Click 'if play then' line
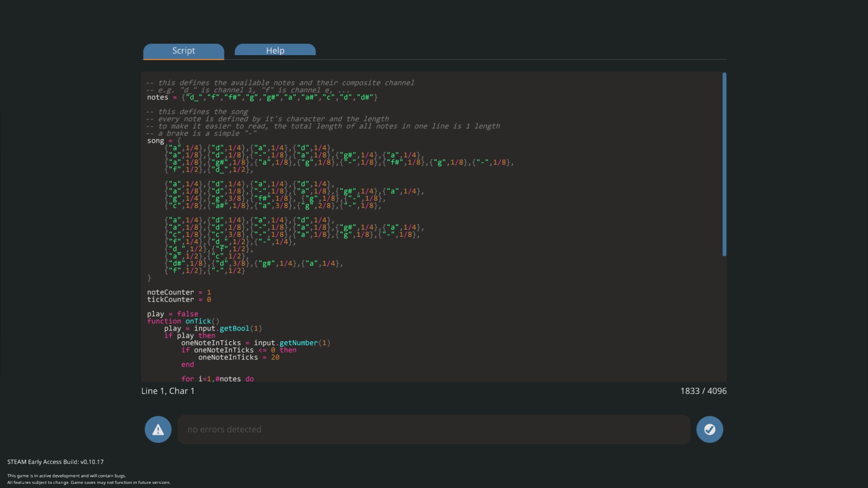Screen dimensions: 868x488 (190, 336)
